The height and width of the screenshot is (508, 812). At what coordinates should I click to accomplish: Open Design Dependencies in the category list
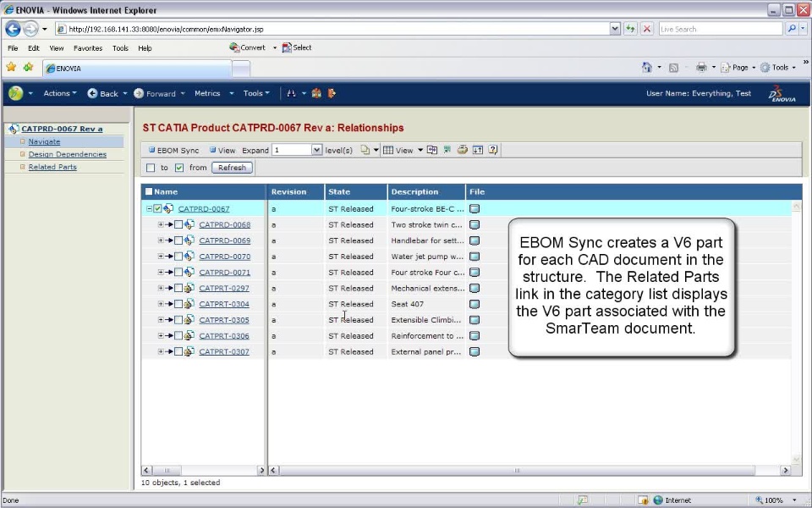pos(68,154)
